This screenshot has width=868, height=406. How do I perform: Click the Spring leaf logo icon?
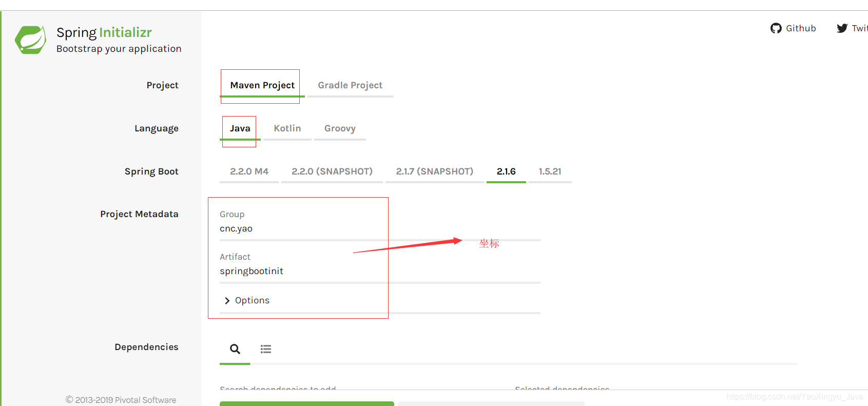coord(30,40)
